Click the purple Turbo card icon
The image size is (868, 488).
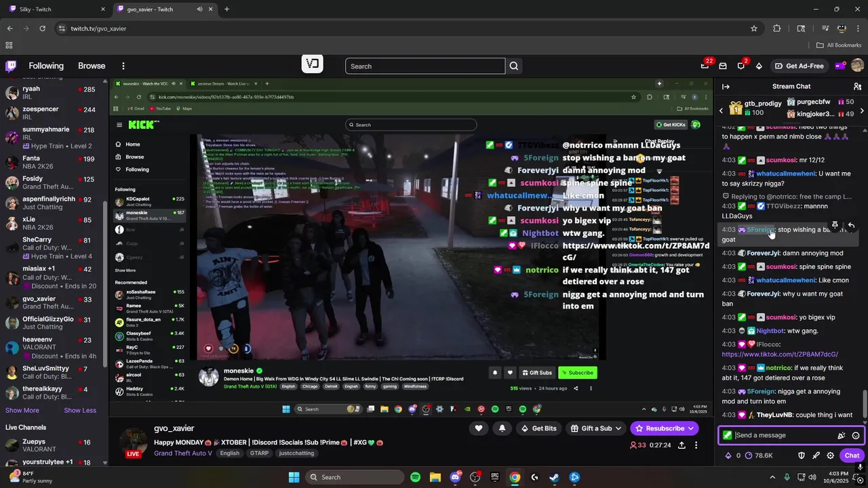click(840, 66)
